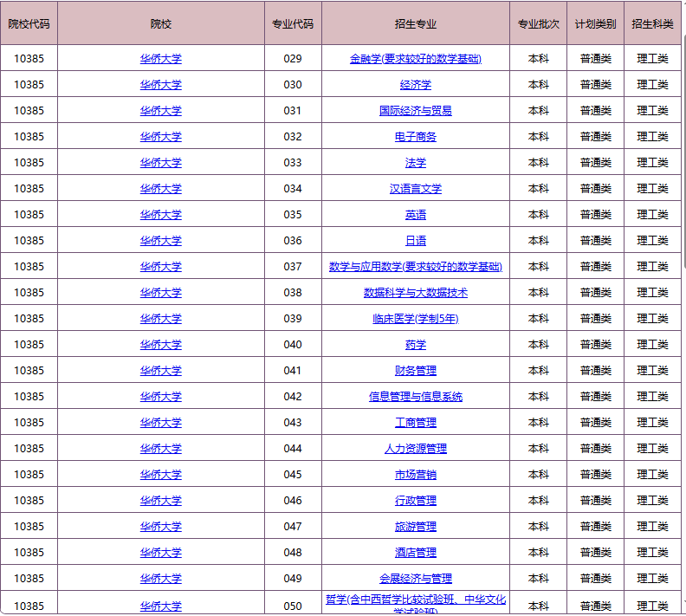Open the 临床医学(学制5年) major link
The width and height of the screenshot is (686, 616).
(x=415, y=319)
